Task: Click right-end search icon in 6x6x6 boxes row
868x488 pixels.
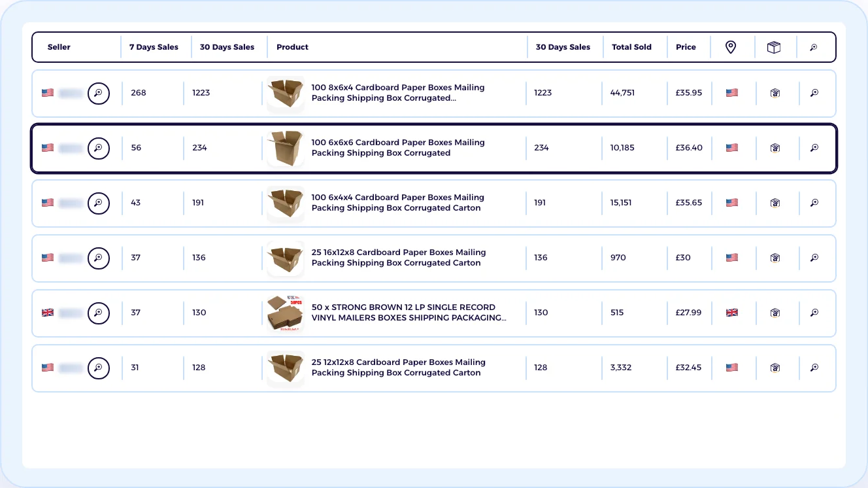Action: click(x=814, y=148)
